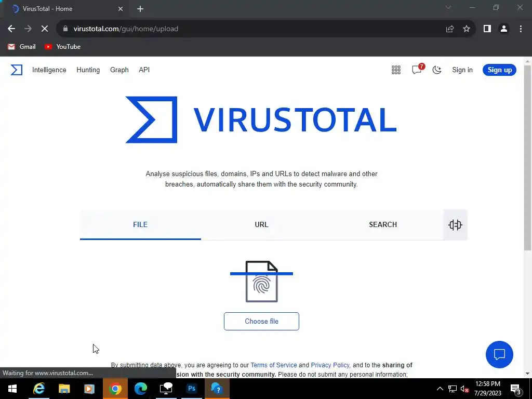532x399 pixels.
Task: Open the Privacy Policy link
Action: (x=330, y=365)
